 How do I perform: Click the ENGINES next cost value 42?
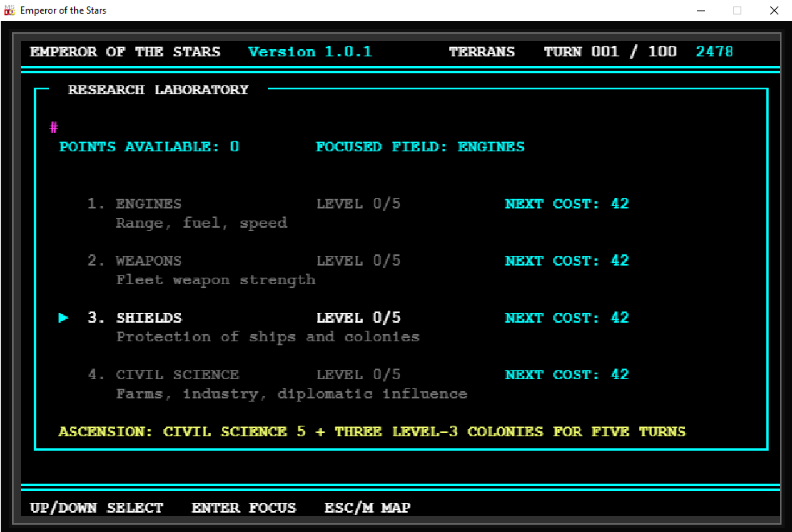pos(620,204)
